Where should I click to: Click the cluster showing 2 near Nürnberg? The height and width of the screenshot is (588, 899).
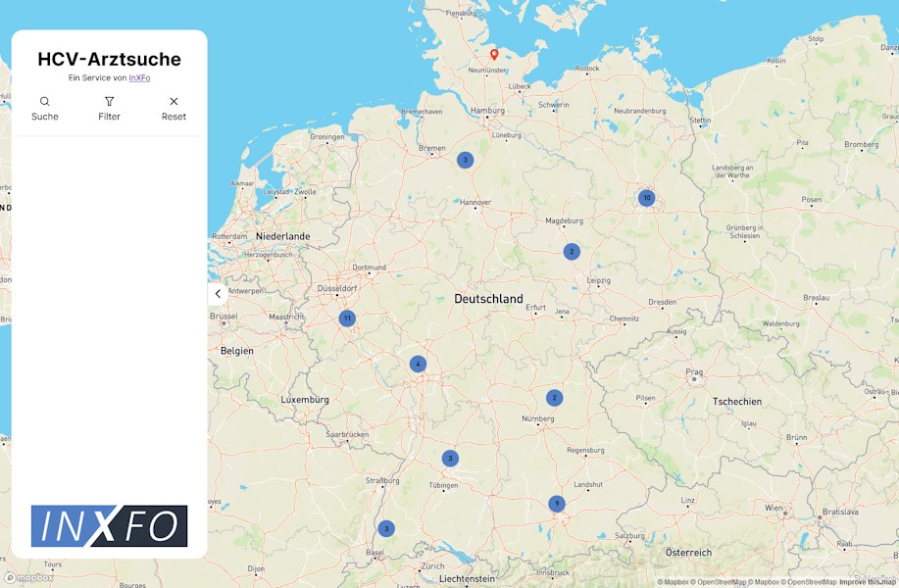(555, 396)
